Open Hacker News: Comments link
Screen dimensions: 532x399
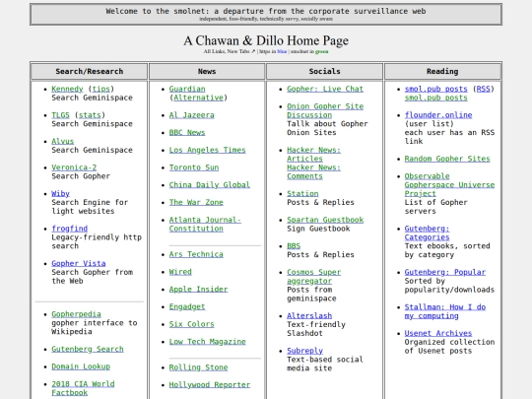[314, 171]
